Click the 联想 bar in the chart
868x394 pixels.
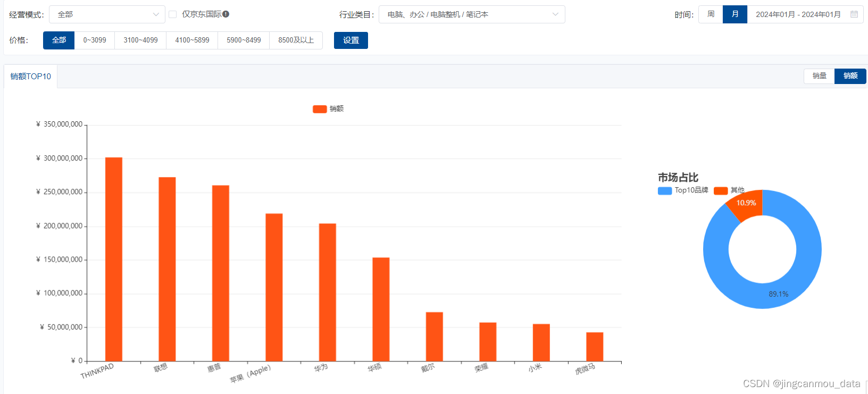point(167,269)
